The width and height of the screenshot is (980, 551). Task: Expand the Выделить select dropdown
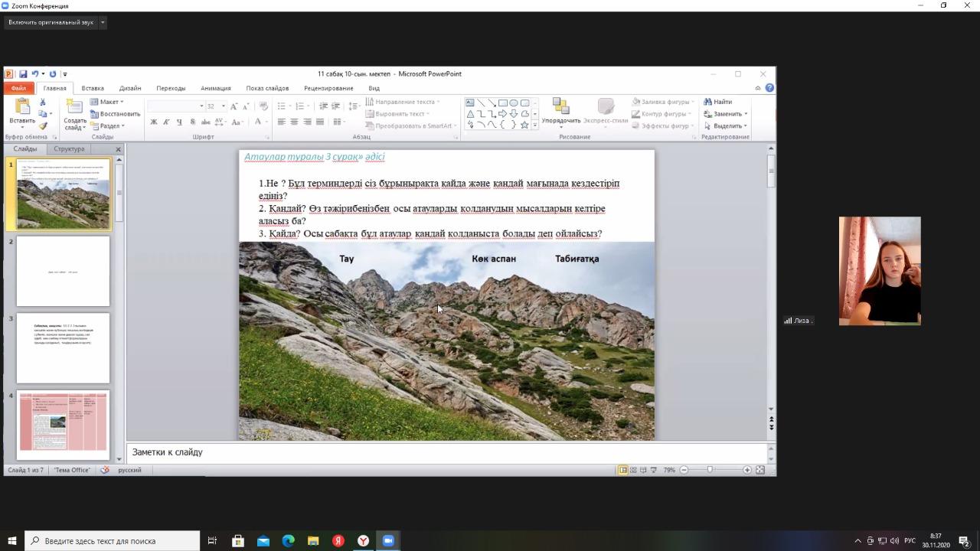(726, 126)
